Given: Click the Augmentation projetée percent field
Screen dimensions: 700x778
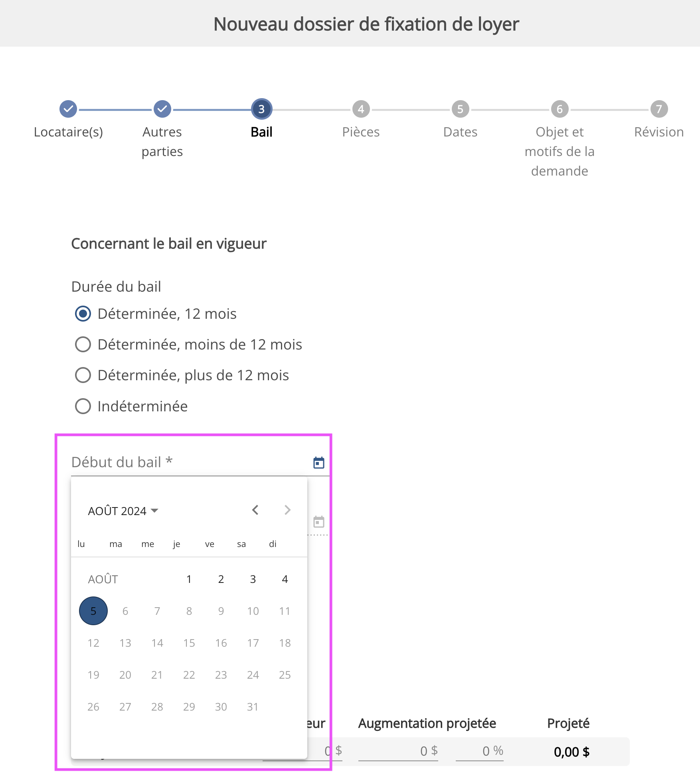Looking at the screenshot, I should (479, 751).
